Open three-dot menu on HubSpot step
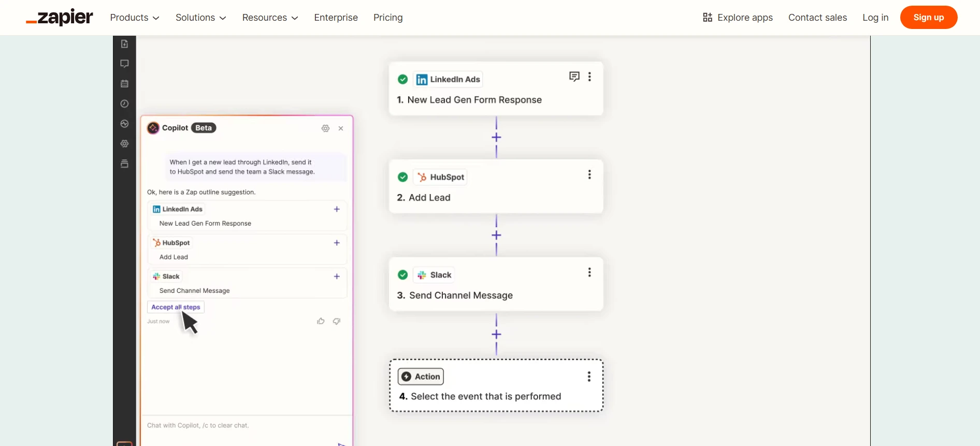The width and height of the screenshot is (980, 446). point(589,174)
